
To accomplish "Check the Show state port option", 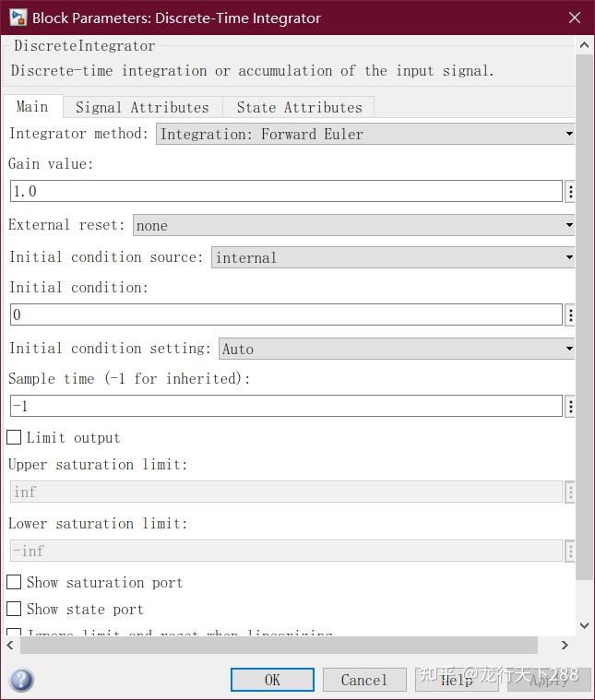I will pyautogui.click(x=14, y=609).
